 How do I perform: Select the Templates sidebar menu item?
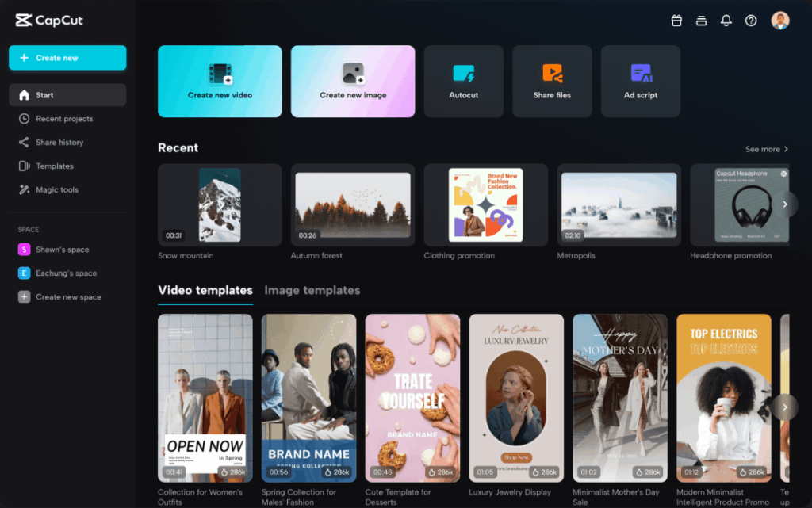67,166
